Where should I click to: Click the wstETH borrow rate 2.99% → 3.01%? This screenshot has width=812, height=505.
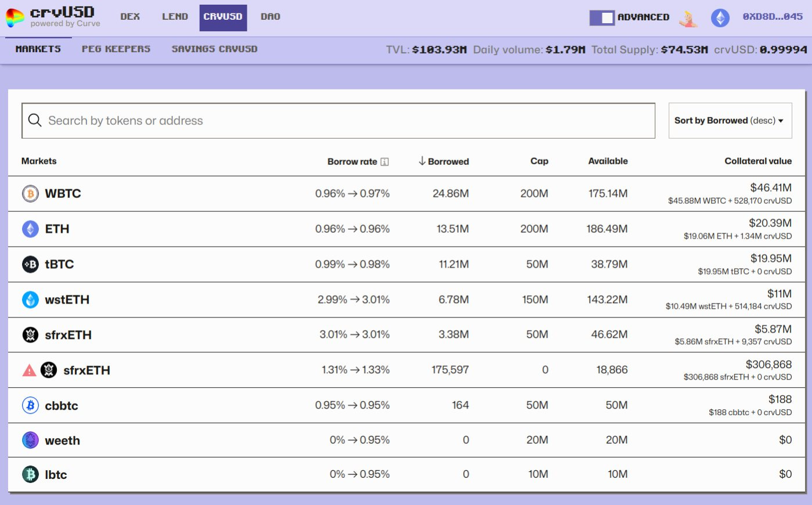point(353,300)
